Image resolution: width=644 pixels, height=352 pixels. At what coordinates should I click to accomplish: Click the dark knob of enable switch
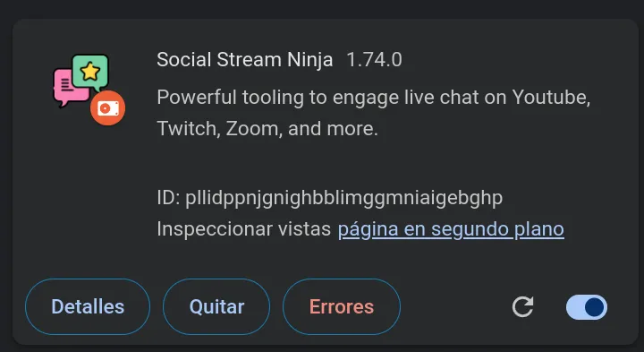(594, 307)
